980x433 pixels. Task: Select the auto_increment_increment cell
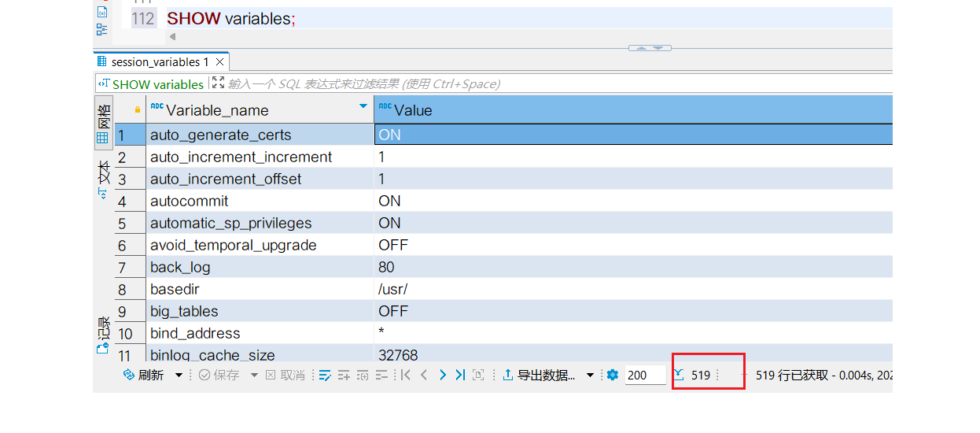point(260,157)
